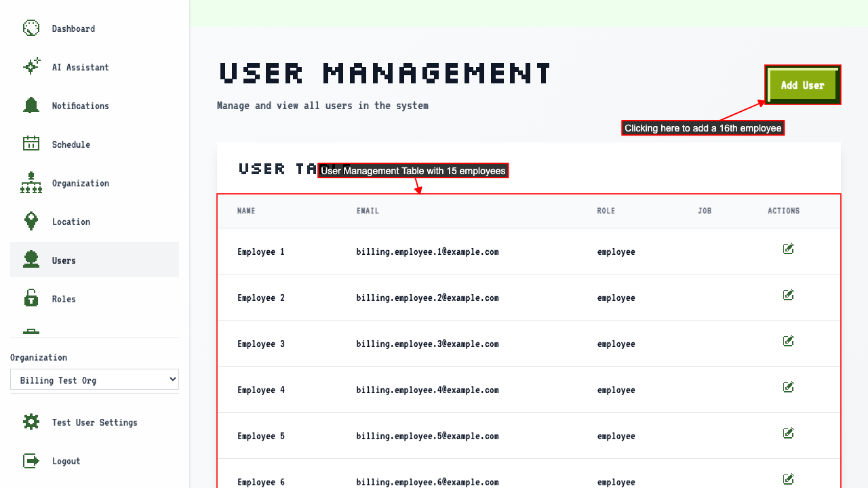Select the Employee 2 name cell
This screenshot has width=868, height=488.
[x=261, y=298]
